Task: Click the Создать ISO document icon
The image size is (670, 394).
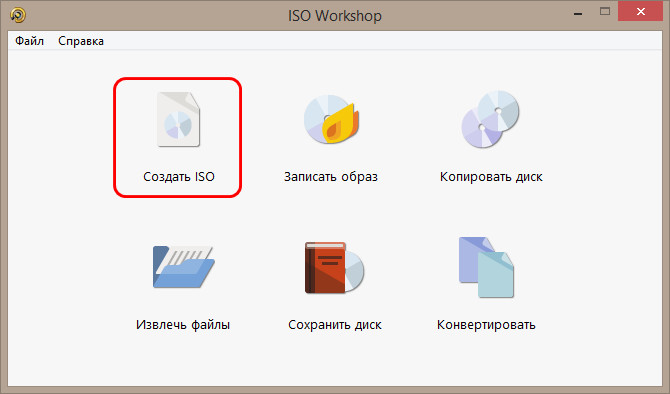Action: [178, 120]
